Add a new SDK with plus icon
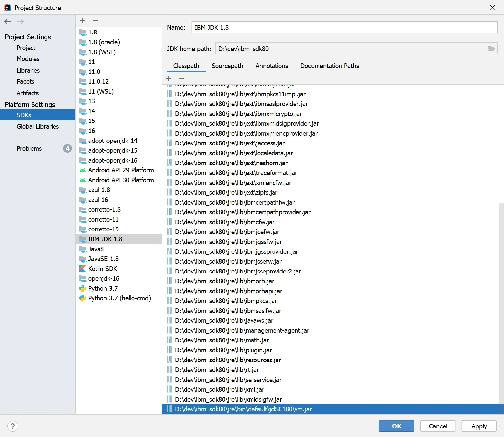Image resolution: width=504 pixels, height=437 pixels. (x=82, y=21)
